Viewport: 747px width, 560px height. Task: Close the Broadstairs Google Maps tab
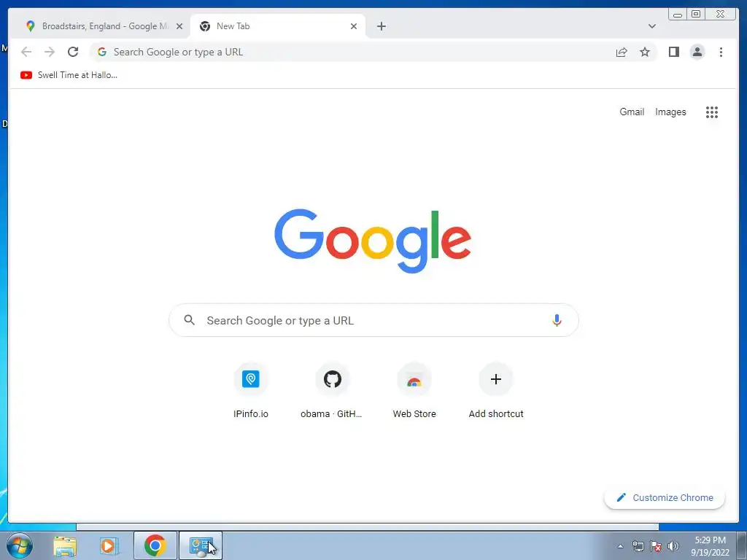coord(179,26)
